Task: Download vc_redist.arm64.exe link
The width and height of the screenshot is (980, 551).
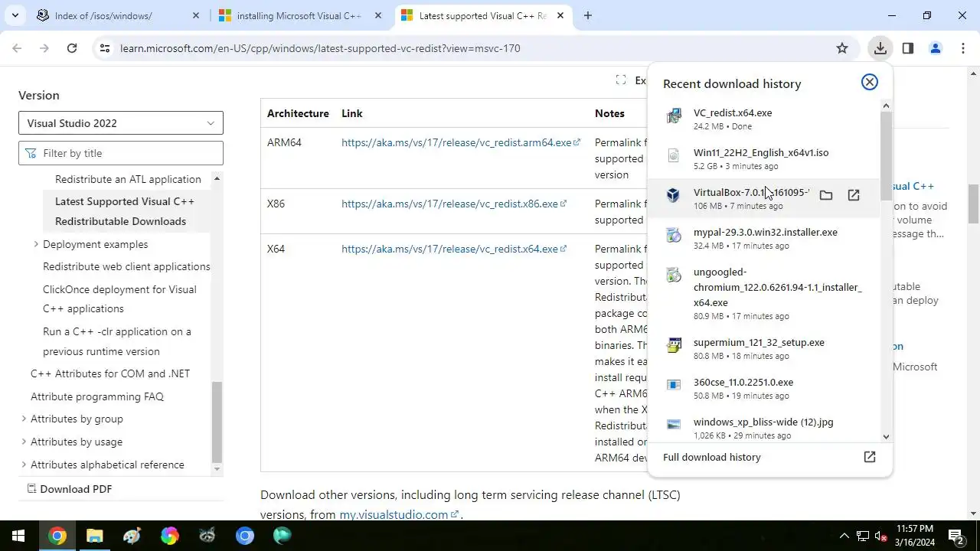Action: pos(461,142)
